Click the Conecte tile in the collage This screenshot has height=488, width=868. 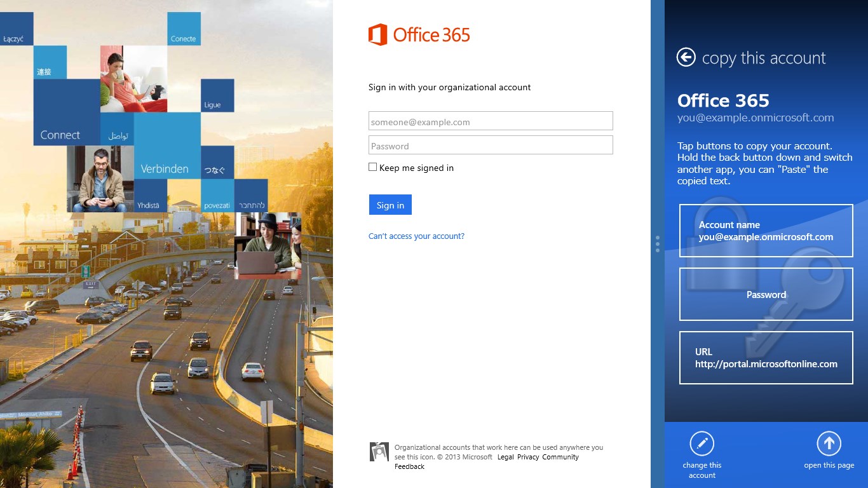point(184,29)
